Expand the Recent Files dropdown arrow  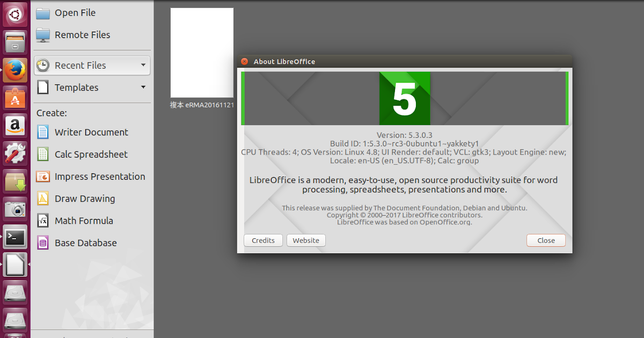[x=143, y=65]
